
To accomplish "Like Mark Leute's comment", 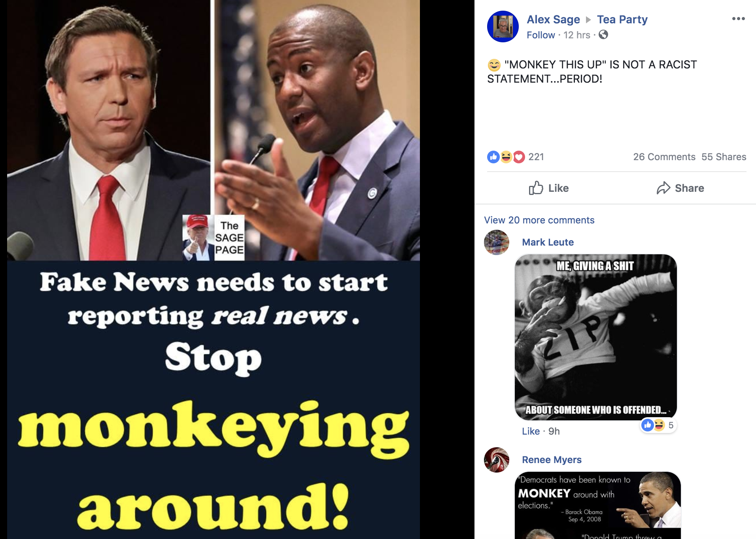I will (531, 431).
